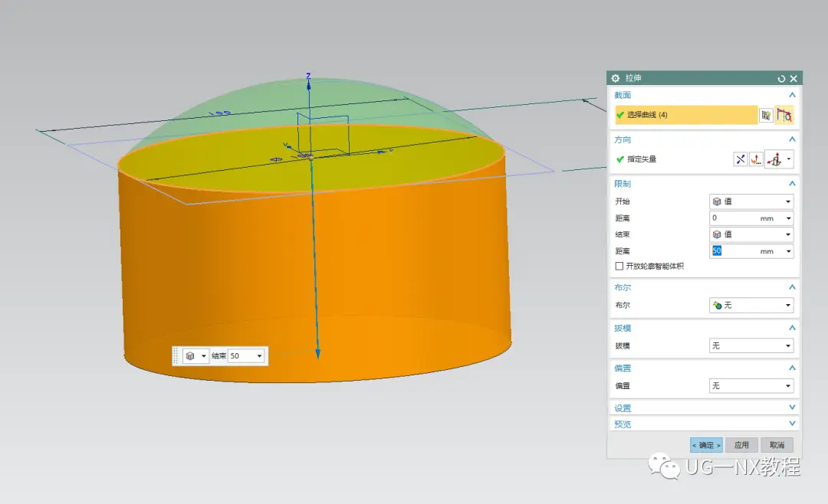Collapse the 限制 section

click(792, 184)
